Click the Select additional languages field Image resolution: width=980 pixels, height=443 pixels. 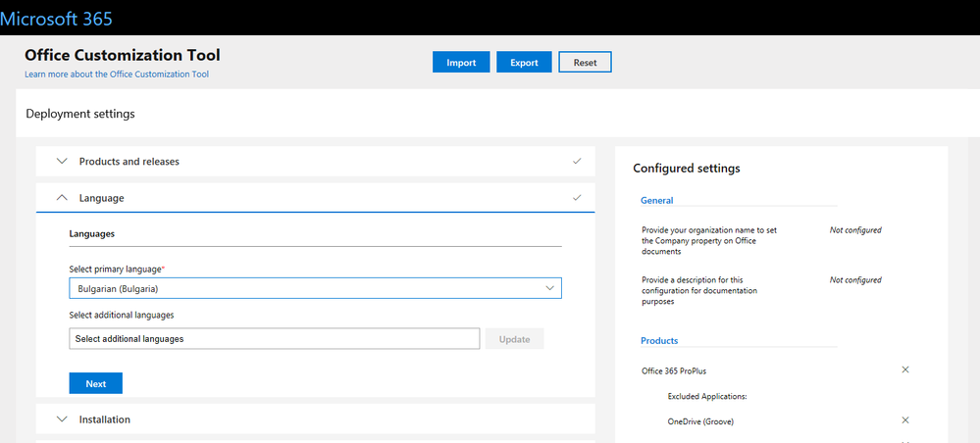[x=275, y=339]
